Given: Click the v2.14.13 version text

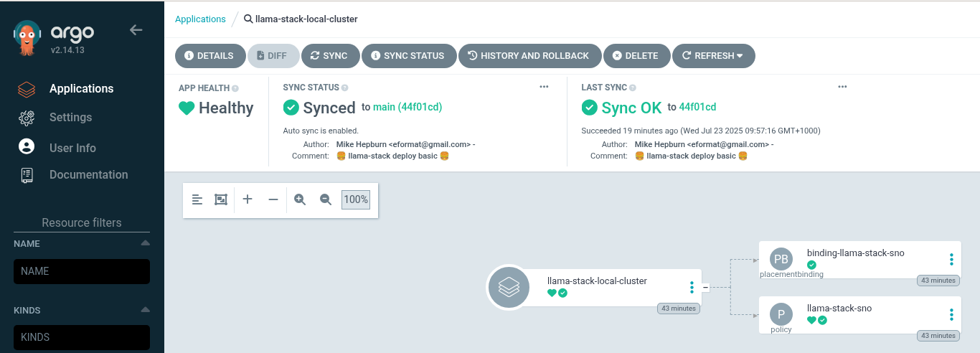Looking at the screenshot, I should point(67,50).
